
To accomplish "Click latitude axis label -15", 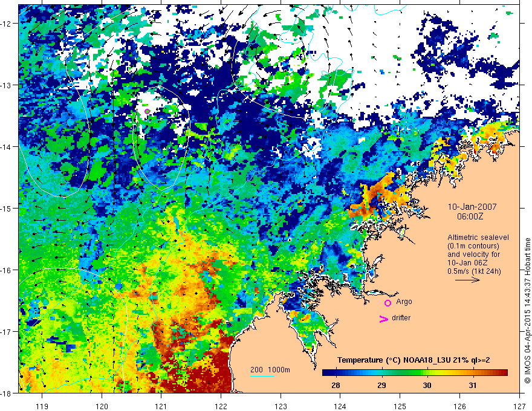I will pyautogui.click(x=7, y=208).
